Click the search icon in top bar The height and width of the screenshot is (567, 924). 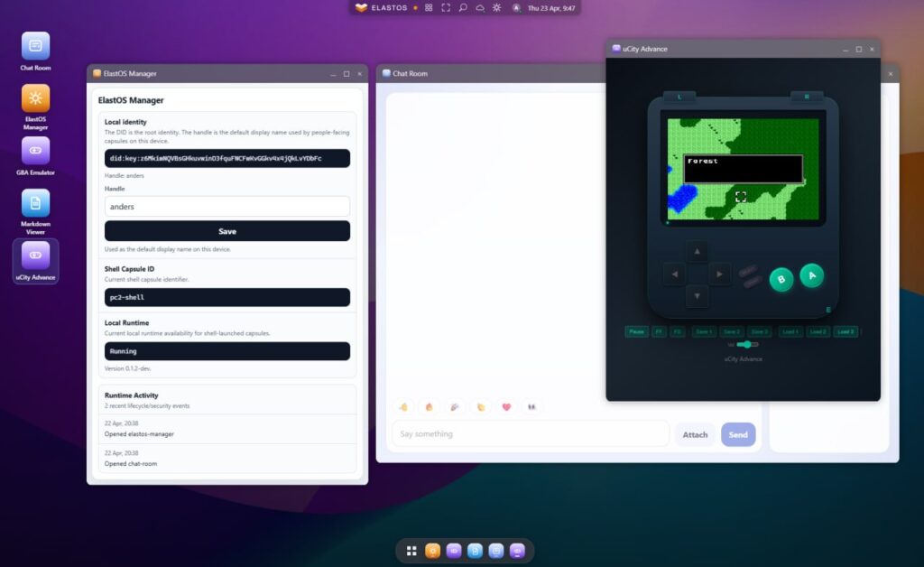point(463,7)
